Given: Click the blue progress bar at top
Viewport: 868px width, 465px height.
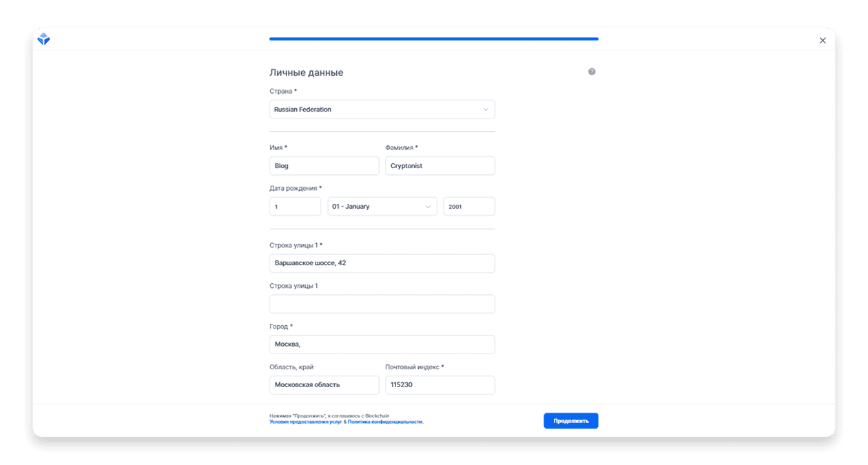Looking at the screenshot, I should tap(433, 39).
